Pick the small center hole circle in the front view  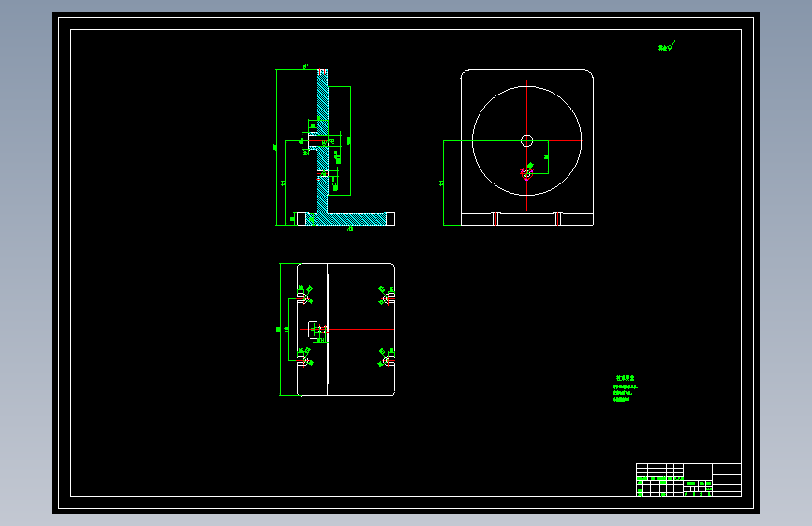[x=526, y=140]
